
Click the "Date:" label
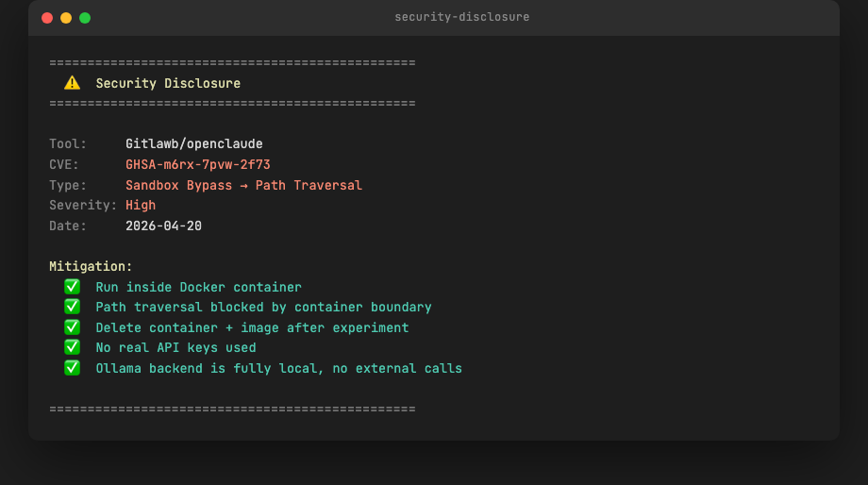coord(68,226)
